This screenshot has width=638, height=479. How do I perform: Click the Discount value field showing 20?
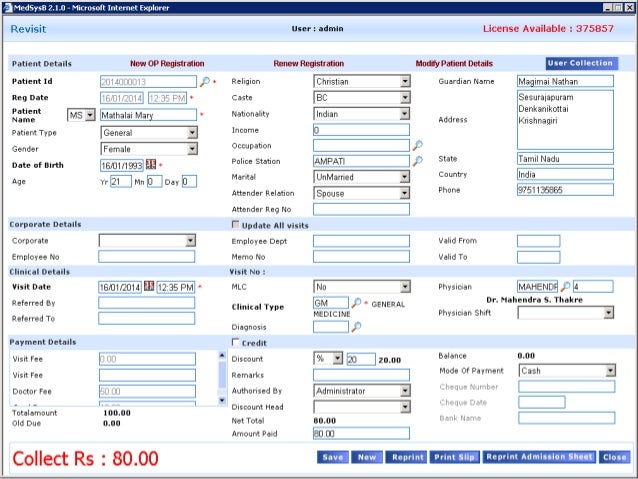click(361, 359)
